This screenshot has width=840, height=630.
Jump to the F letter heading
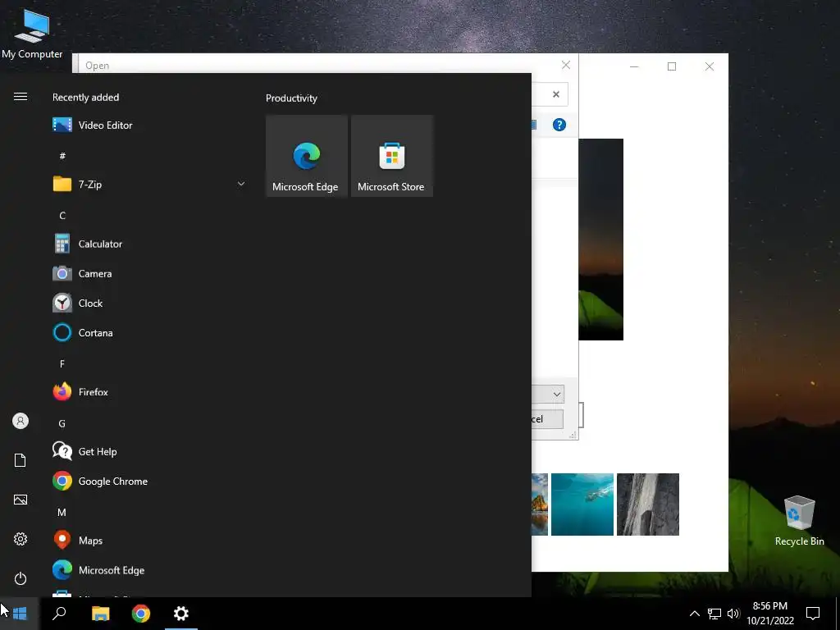point(62,363)
